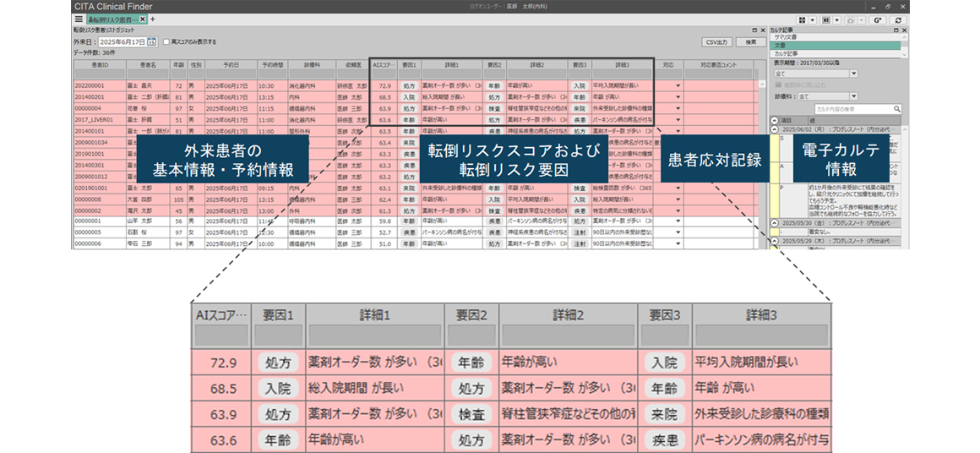Open the calendar picker beside 外来日
Screen dimensions: 980x453
tap(151, 41)
